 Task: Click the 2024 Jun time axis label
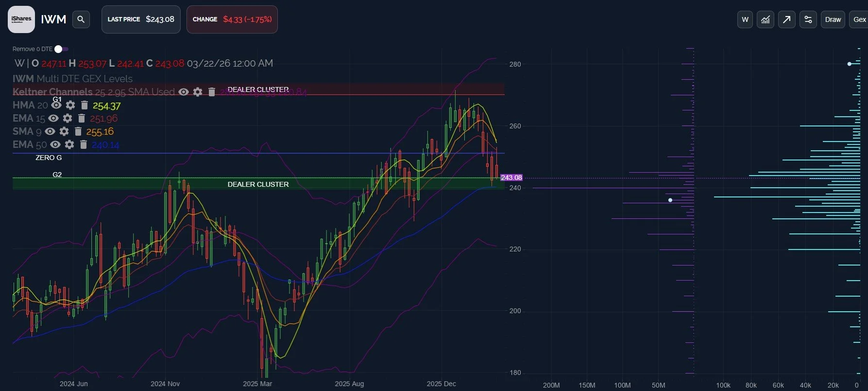(74, 384)
